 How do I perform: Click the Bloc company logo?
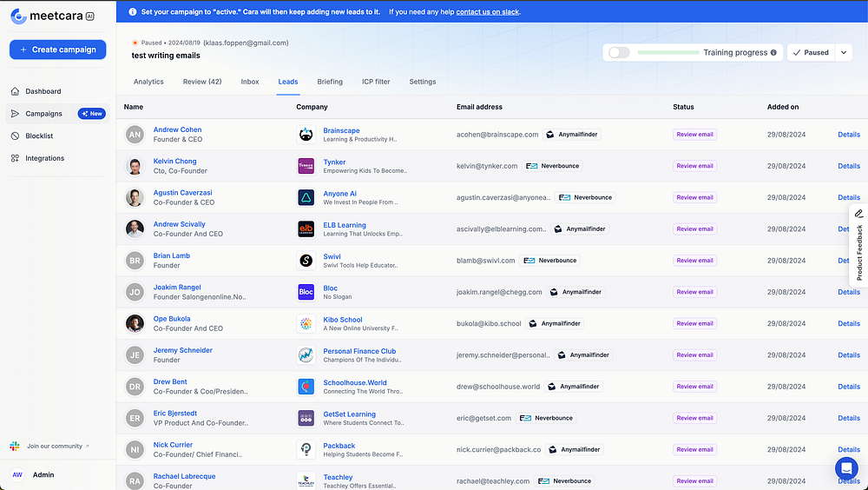(306, 292)
